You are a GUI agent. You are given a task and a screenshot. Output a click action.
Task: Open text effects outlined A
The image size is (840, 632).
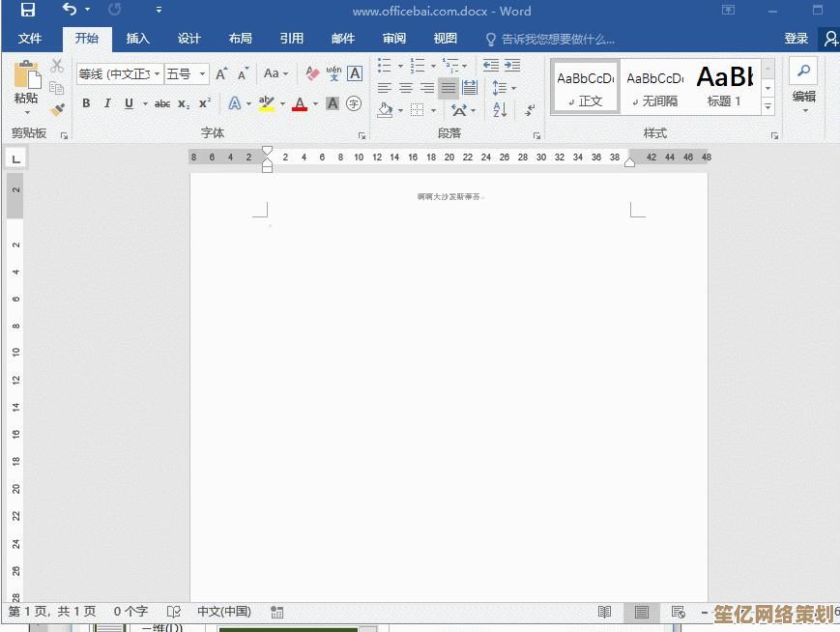click(x=235, y=103)
